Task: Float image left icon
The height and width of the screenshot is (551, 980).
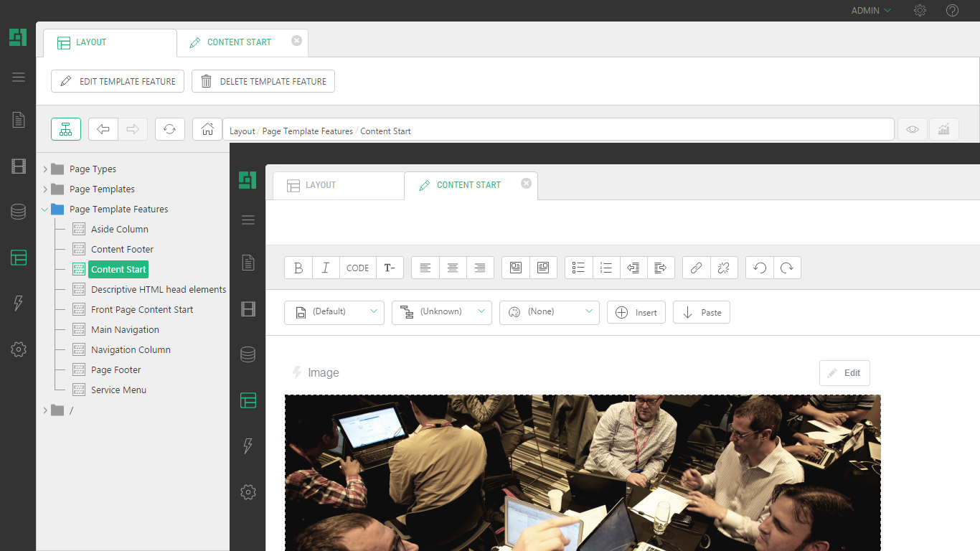Action: pos(516,268)
